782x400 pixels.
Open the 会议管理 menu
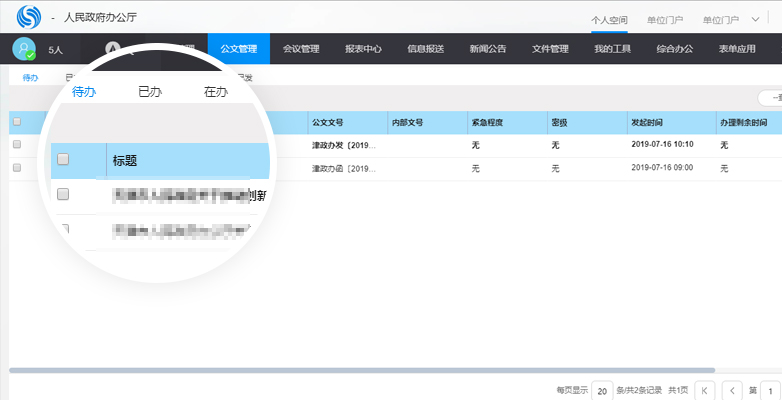tap(301, 49)
